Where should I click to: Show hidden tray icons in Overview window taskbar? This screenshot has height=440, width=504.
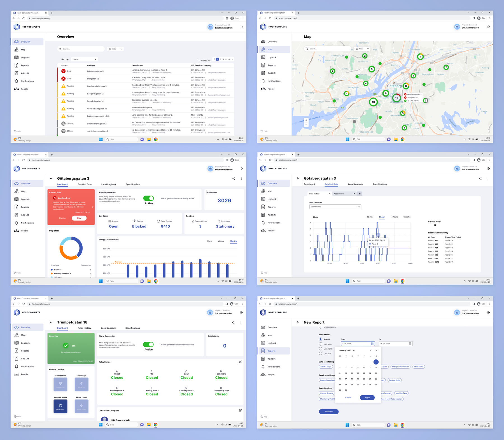pos(218,139)
